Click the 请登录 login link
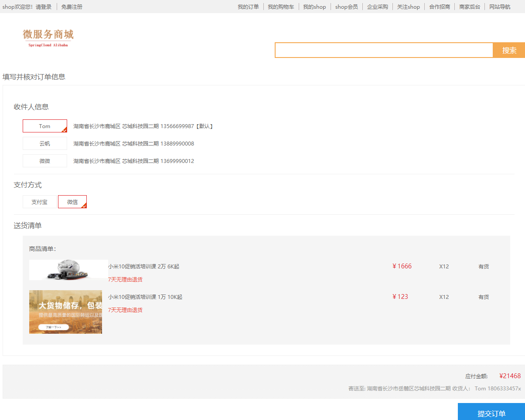Image resolution: width=525 pixels, height=420 pixels. [x=44, y=7]
